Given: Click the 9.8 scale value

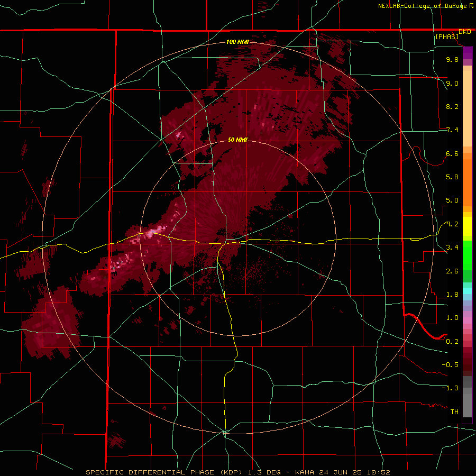Looking at the screenshot, I should (x=452, y=59).
